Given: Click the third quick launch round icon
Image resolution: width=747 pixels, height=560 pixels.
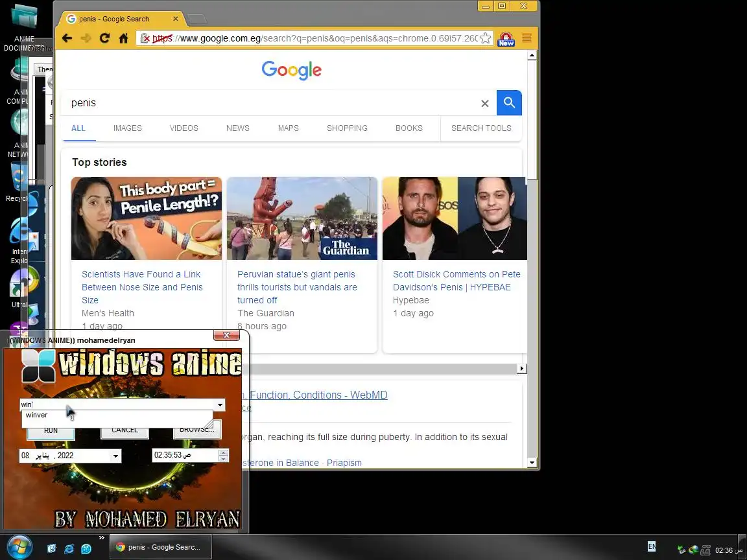Looking at the screenshot, I should point(86,548).
